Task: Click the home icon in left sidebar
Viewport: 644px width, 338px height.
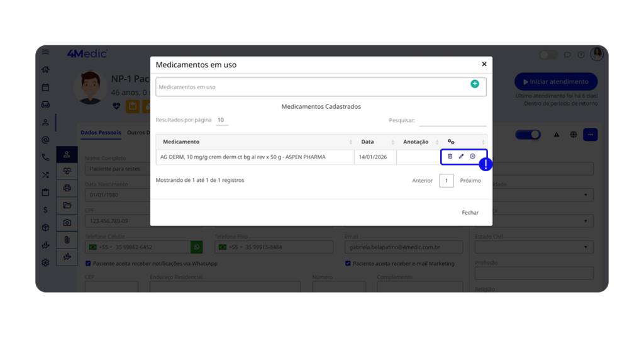Action: [x=45, y=70]
